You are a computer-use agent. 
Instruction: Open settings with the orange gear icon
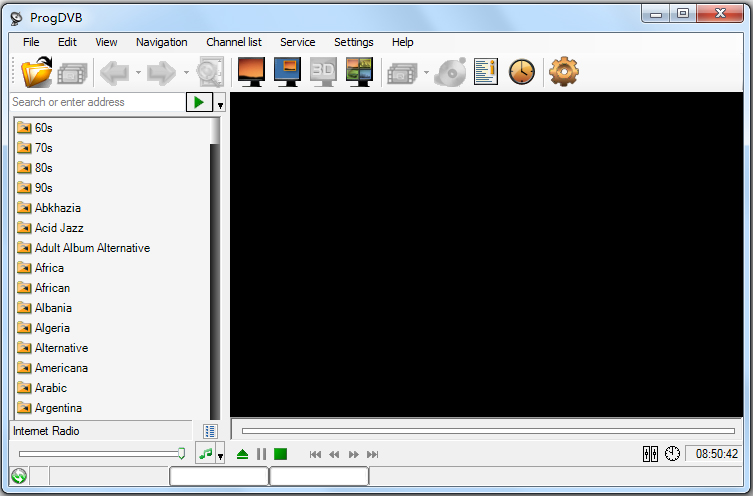[564, 72]
